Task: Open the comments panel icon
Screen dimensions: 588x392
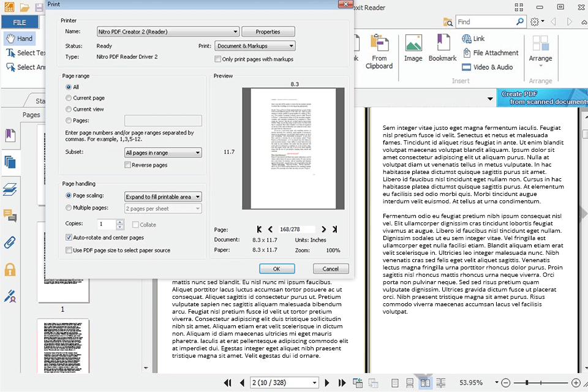Action: 10,215
